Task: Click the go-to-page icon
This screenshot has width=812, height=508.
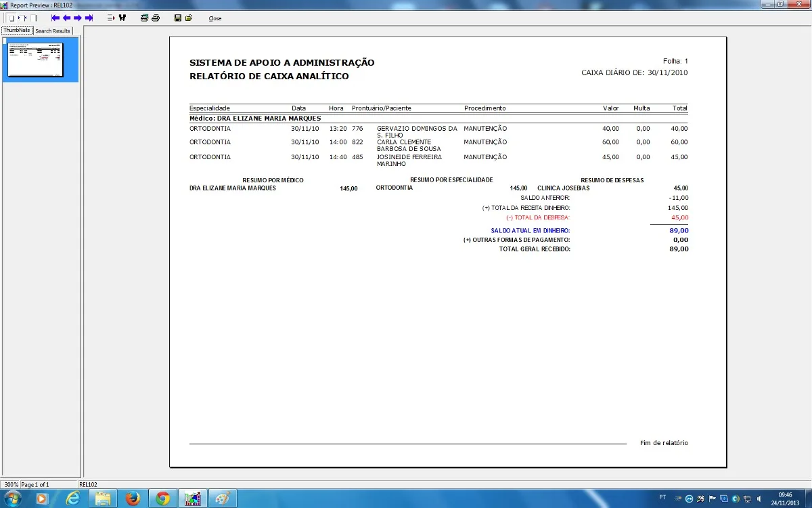Action: [111, 18]
